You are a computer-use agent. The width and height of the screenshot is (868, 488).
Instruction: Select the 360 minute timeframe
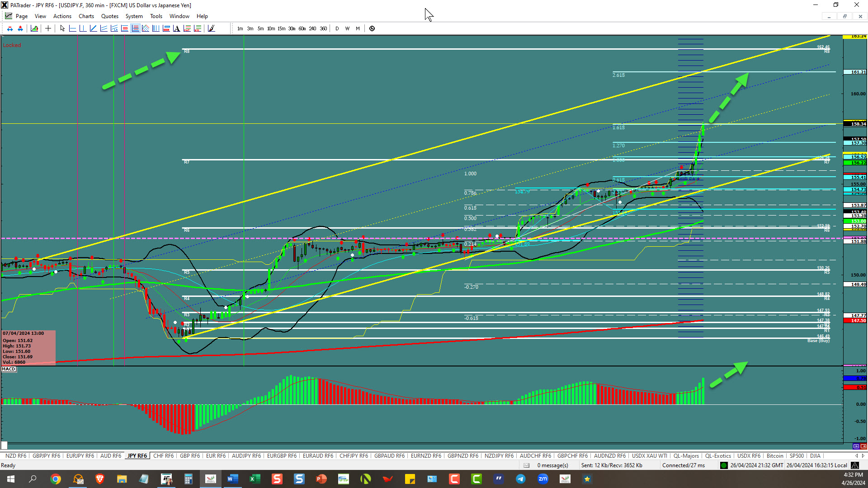click(x=324, y=28)
